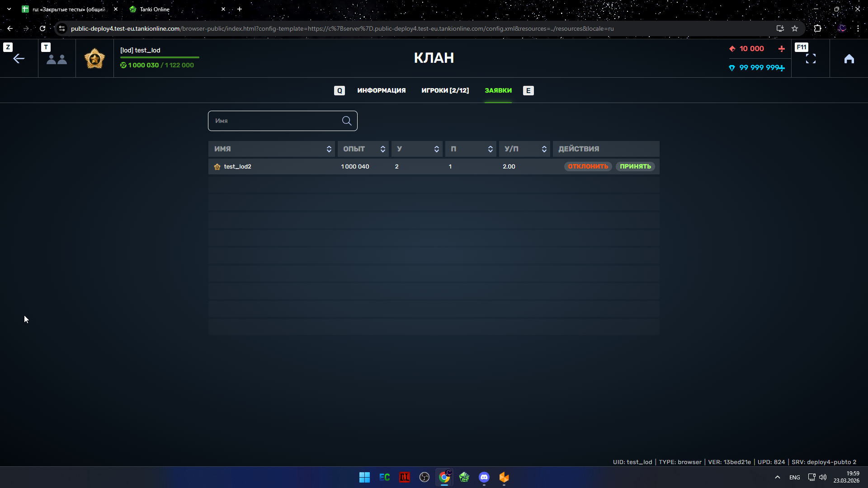868x488 pixels.
Task: Decline request with ОТКЛОНИТЬ button
Action: click(x=588, y=166)
